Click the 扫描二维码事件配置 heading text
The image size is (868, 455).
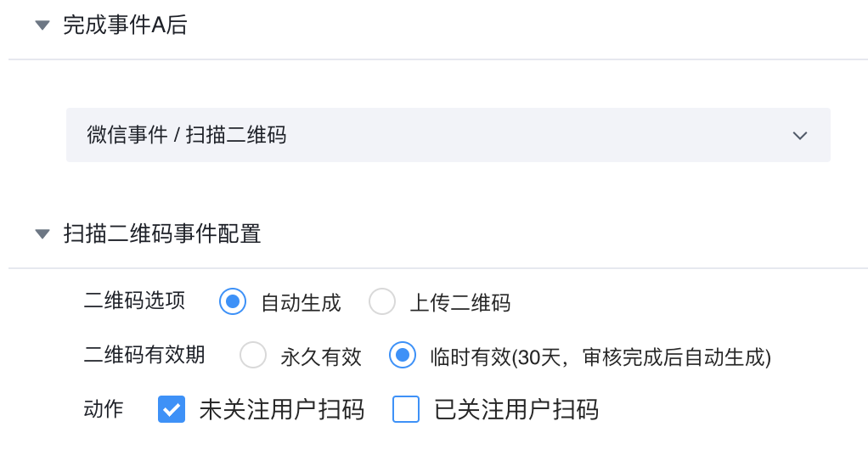tap(162, 233)
